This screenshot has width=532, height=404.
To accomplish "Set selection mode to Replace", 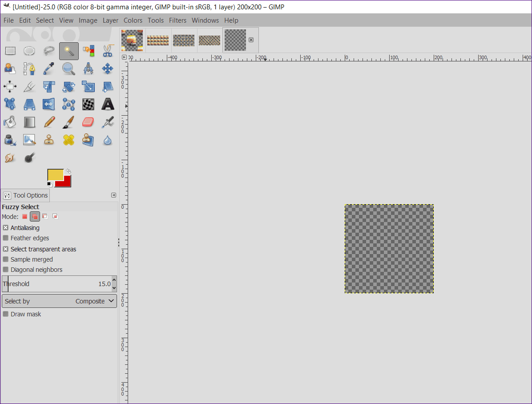I will tap(25, 217).
